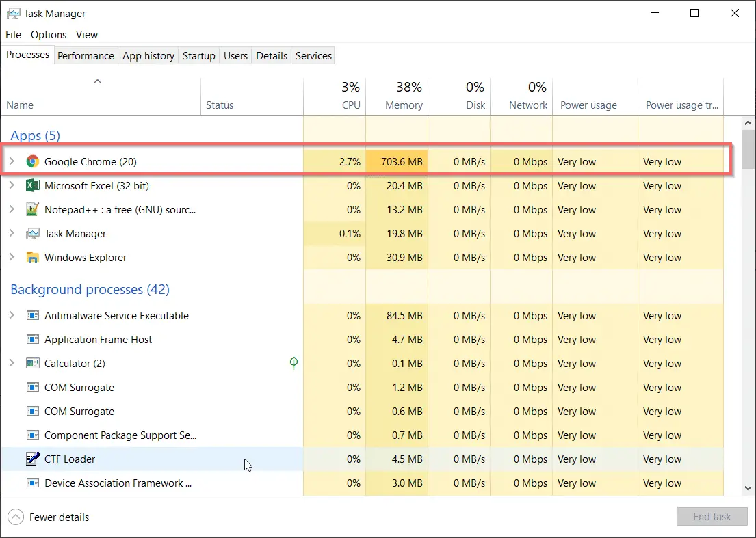Click the Fewer details circle arrow icon

tap(16, 517)
